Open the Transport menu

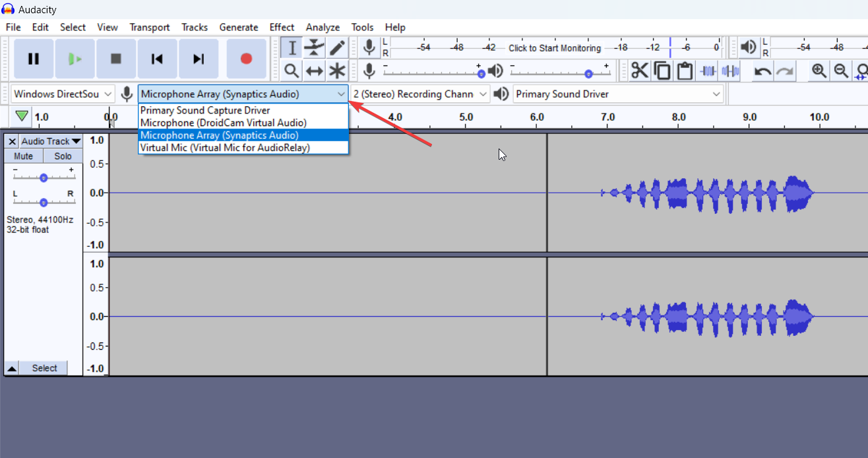150,27
